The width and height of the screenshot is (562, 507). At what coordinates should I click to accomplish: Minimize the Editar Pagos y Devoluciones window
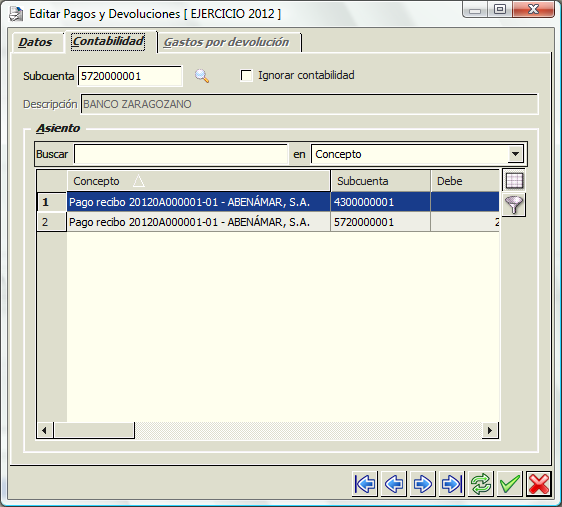(x=475, y=10)
